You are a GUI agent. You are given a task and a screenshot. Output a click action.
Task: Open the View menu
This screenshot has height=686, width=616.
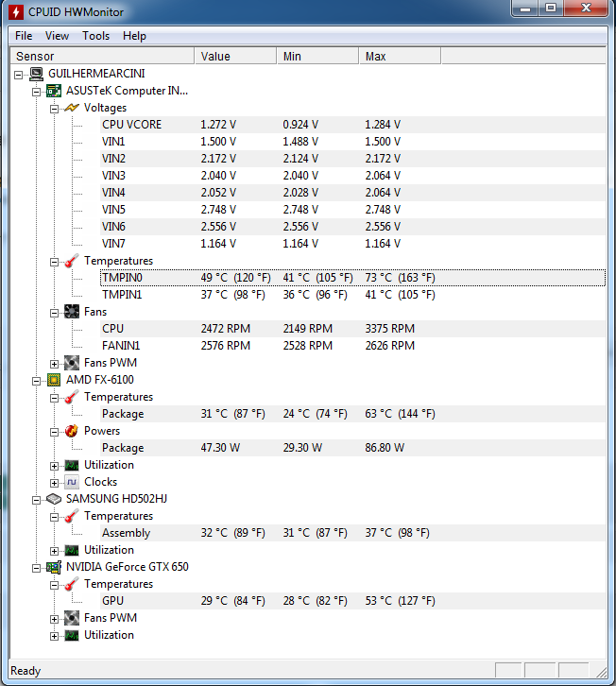(57, 36)
